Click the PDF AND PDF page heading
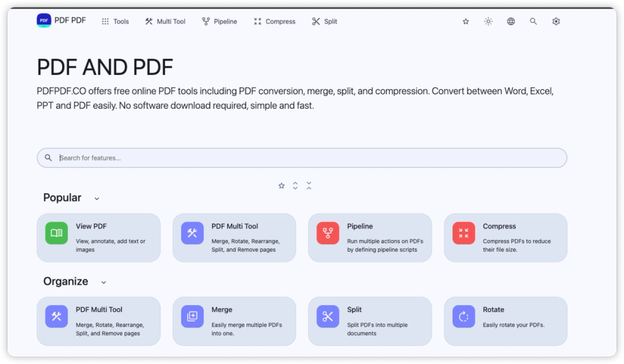The image size is (624, 364). (x=105, y=67)
